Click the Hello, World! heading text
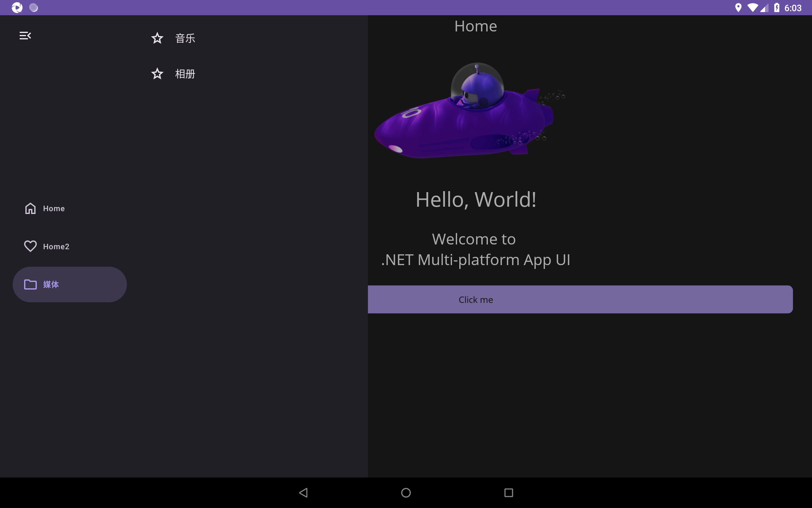 coord(476,199)
